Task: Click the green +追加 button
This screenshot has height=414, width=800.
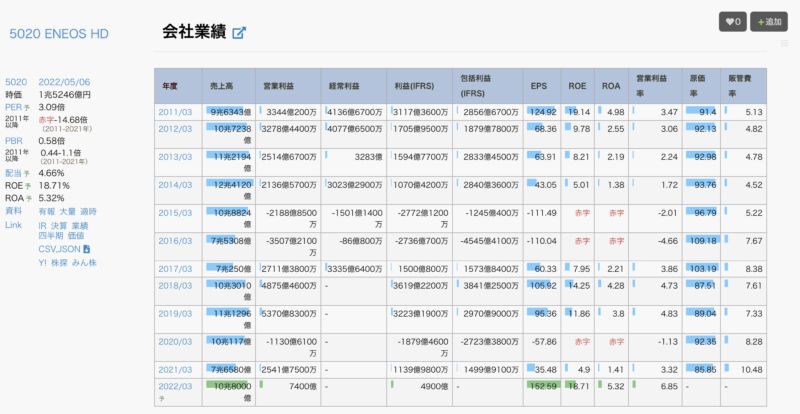Action: (x=769, y=21)
